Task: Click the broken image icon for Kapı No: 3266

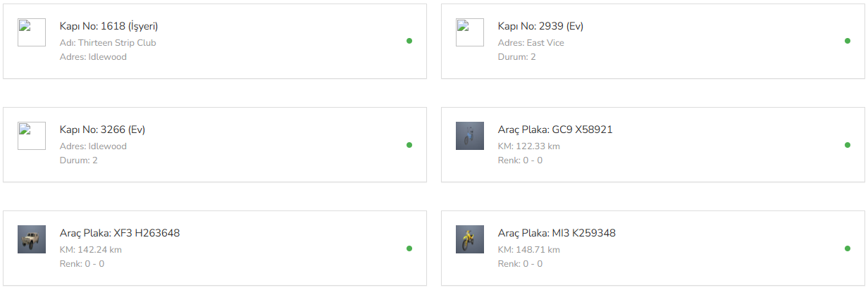Action: 32,136
